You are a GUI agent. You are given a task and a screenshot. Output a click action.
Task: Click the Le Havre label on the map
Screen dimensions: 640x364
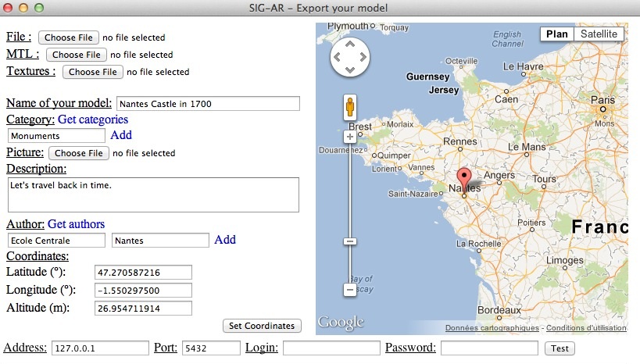pyautogui.click(x=523, y=66)
